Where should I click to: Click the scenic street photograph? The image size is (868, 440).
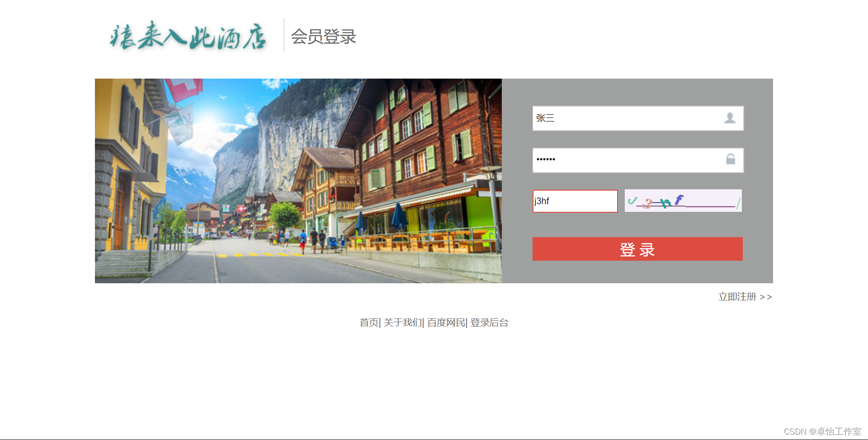point(298,181)
